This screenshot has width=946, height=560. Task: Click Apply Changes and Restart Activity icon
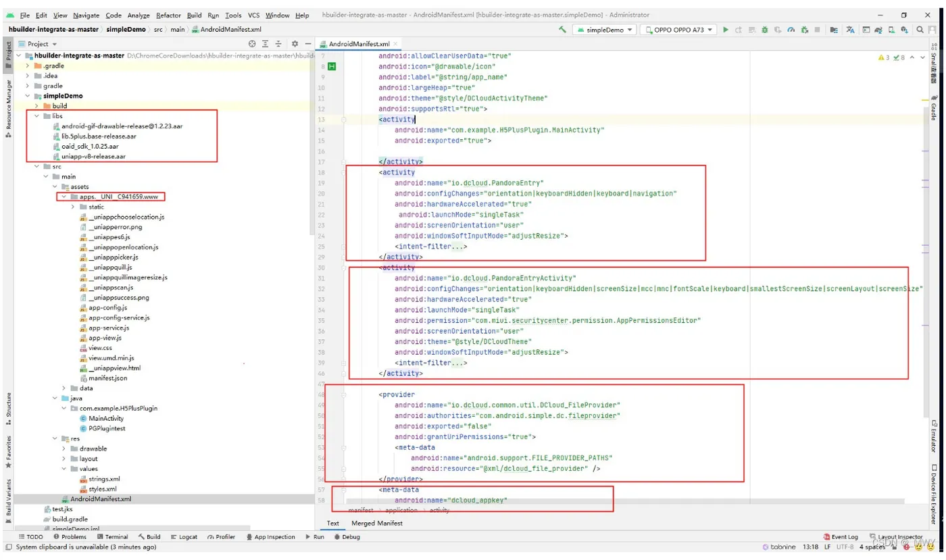click(739, 30)
